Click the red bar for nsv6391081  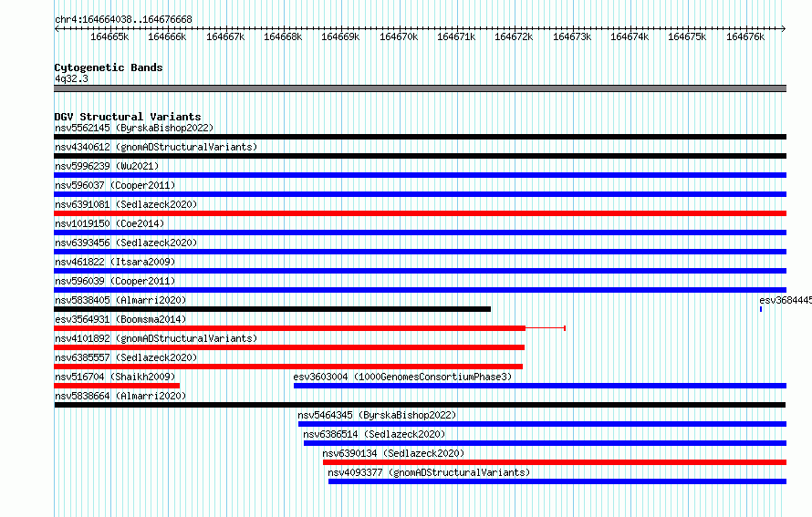click(420, 213)
